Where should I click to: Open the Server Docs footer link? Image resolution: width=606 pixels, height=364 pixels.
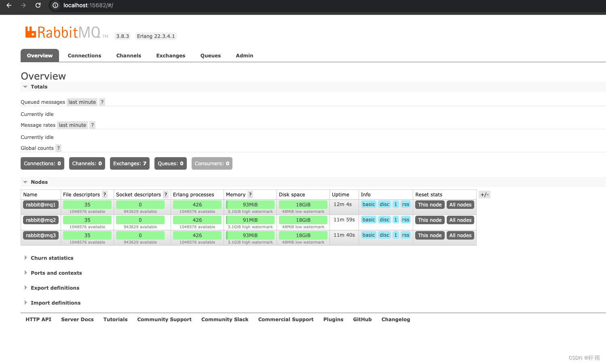pyautogui.click(x=77, y=320)
